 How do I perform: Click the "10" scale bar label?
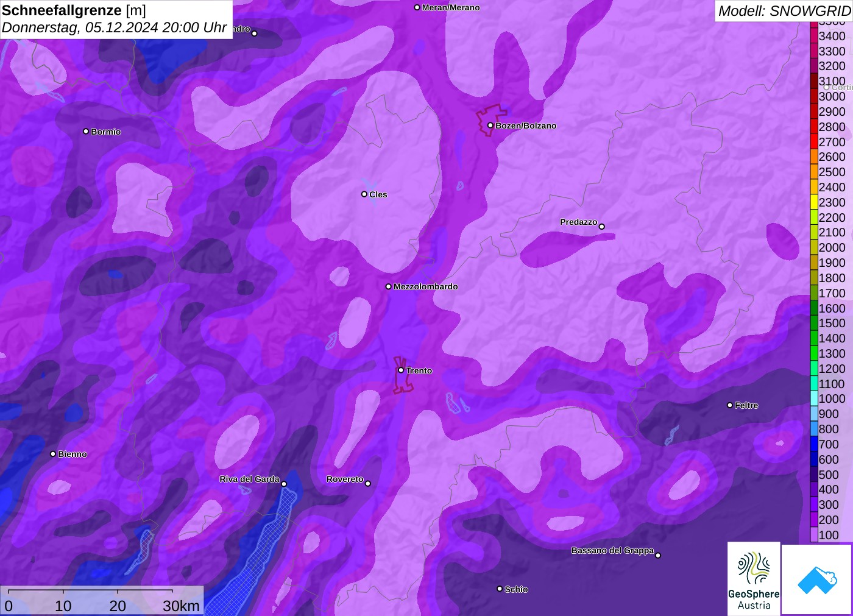pos(63,606)
